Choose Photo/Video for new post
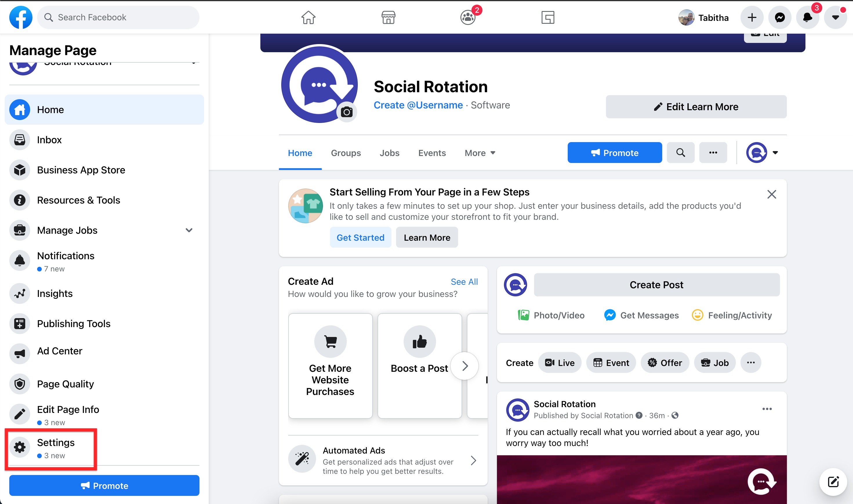 [x=551, y=315]
